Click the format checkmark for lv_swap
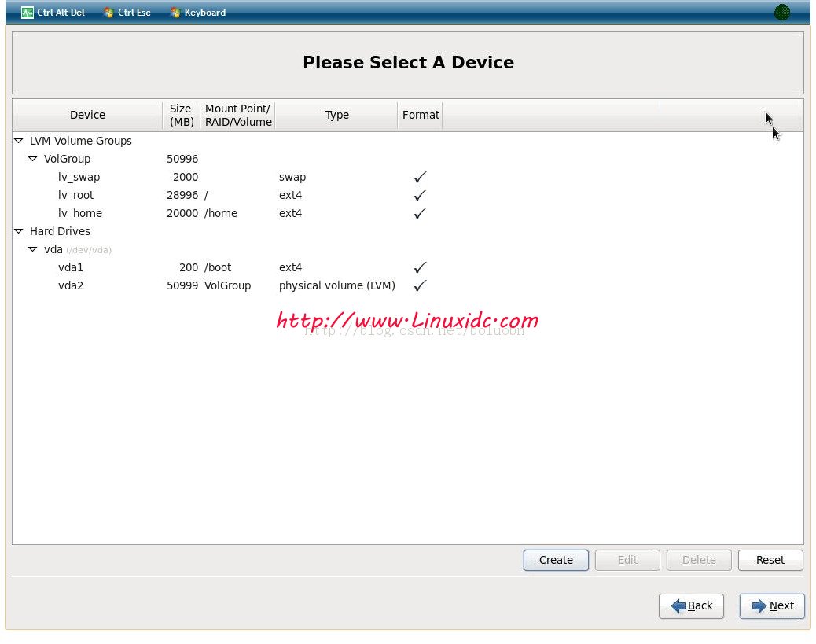 [x=420, y=177]
